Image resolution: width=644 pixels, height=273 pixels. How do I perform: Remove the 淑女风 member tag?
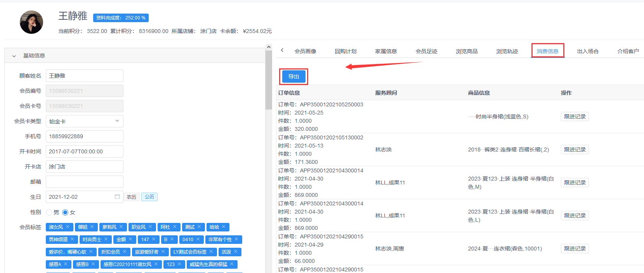pos(68,227)
